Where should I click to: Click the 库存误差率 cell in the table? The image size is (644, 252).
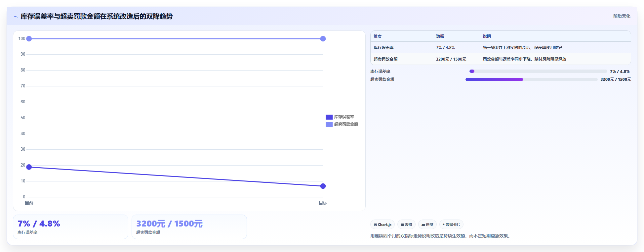(383, 48)
